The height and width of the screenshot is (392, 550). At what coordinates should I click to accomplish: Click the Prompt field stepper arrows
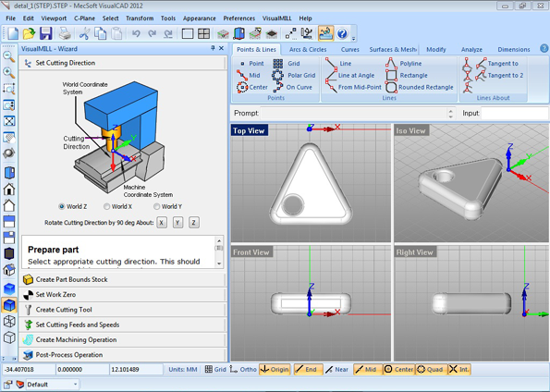[451, 114]
